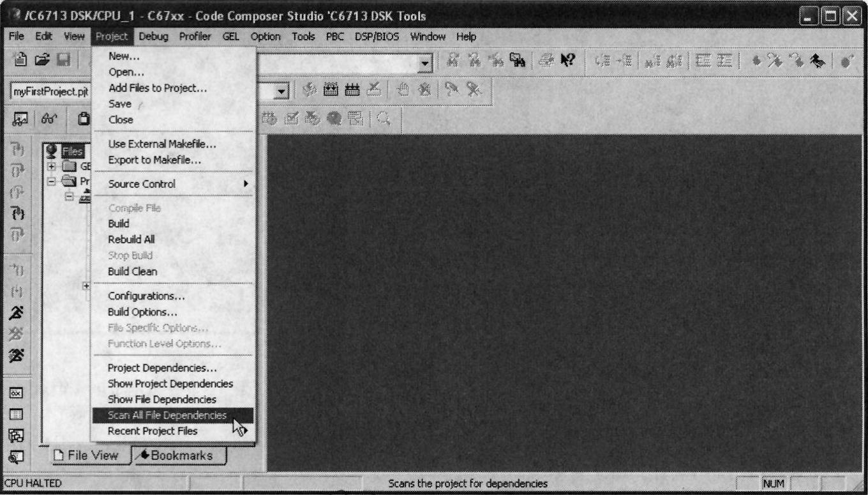868x495 pixels.
Task: Choose Rebuild All in the Project menu
Action: click(173, 240)
